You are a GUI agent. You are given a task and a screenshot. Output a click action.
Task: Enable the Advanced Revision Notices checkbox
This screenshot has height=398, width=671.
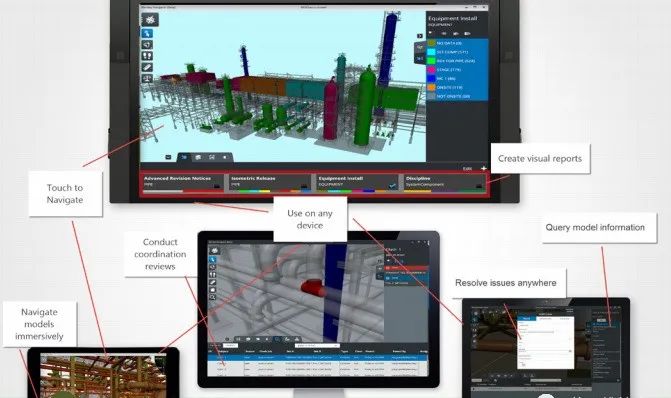pyautogui.click(x=217, y=186)
